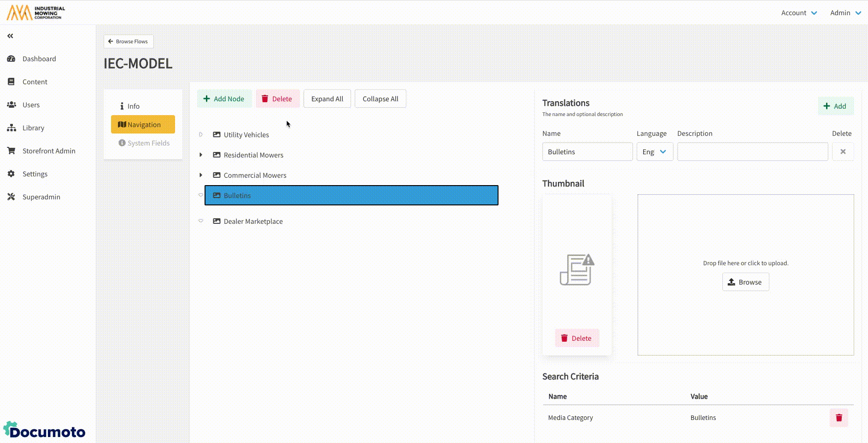Click the Settings gear icon in sidebar
Viewport: 868px width, 443px height.
pos(12,174)
